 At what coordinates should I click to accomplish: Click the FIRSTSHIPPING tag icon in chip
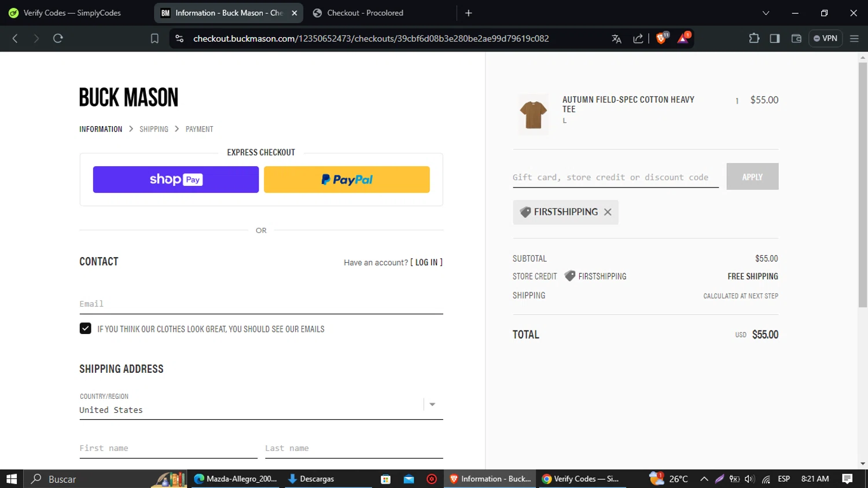(525, 212)
